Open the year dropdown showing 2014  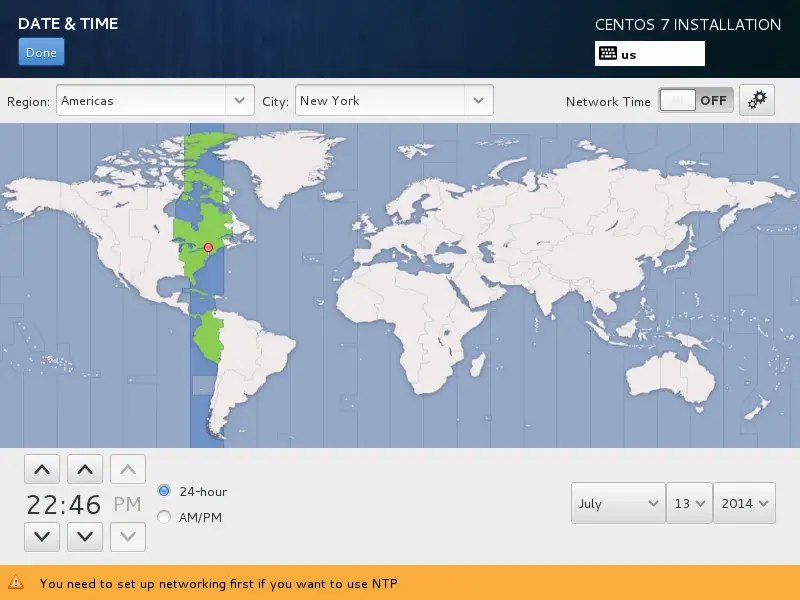[744, 503]
